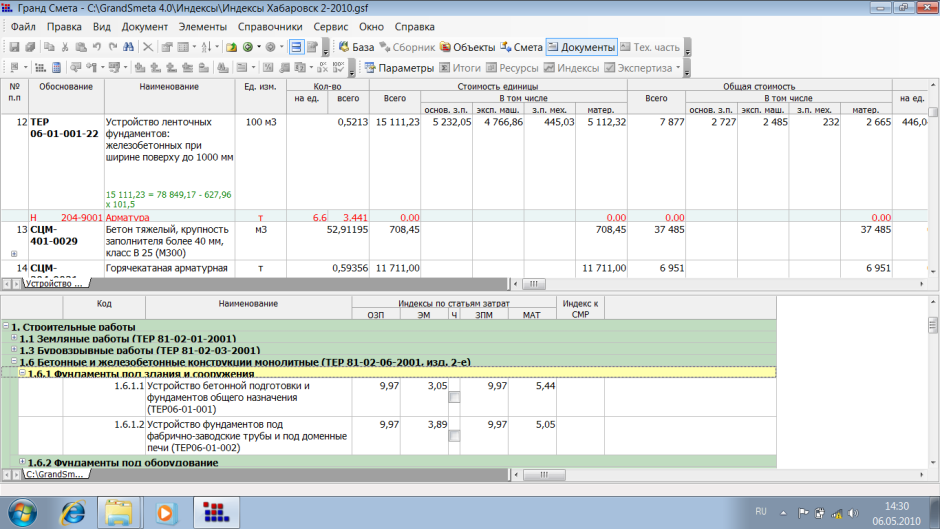940x529 pixels.
Task: Collapse section 1.6.1 Фундаменты под здания
Action: point(22,373)
